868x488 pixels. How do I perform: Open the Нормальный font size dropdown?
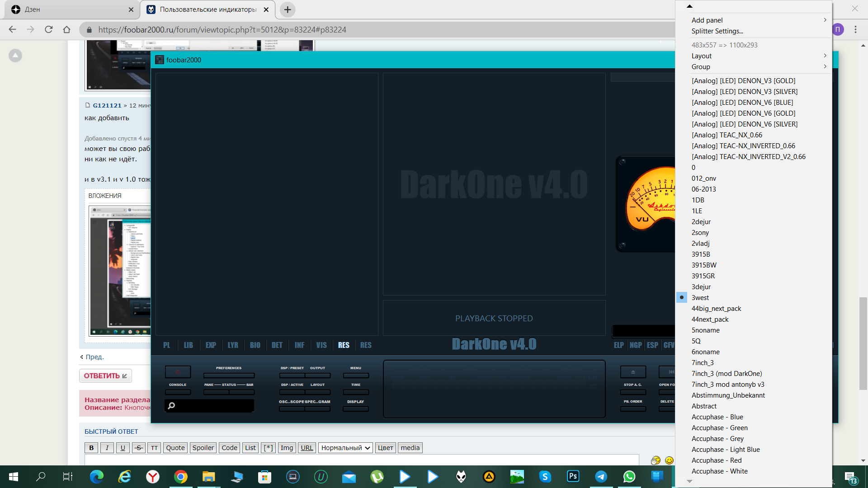[345, 448]
